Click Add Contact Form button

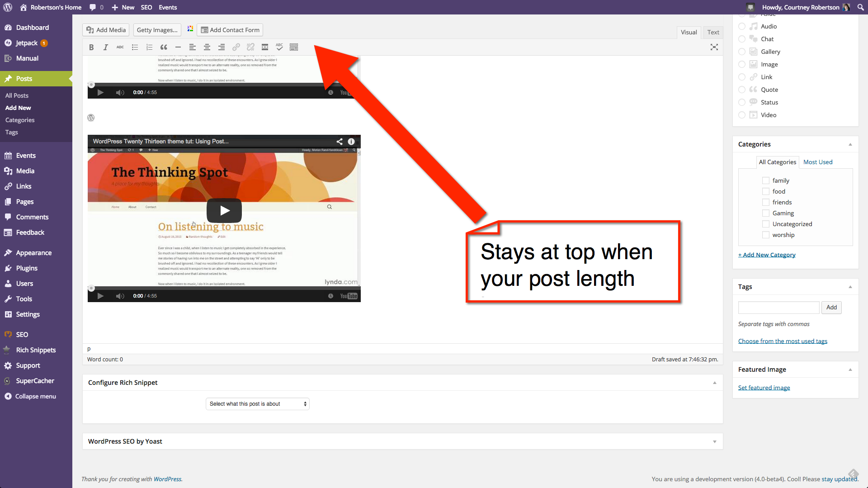coord(230,30)
